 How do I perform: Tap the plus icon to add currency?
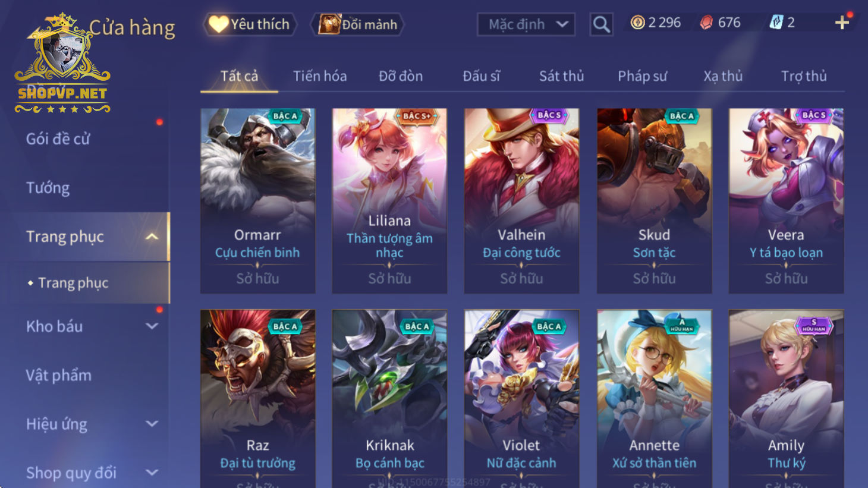click(842, 23)
